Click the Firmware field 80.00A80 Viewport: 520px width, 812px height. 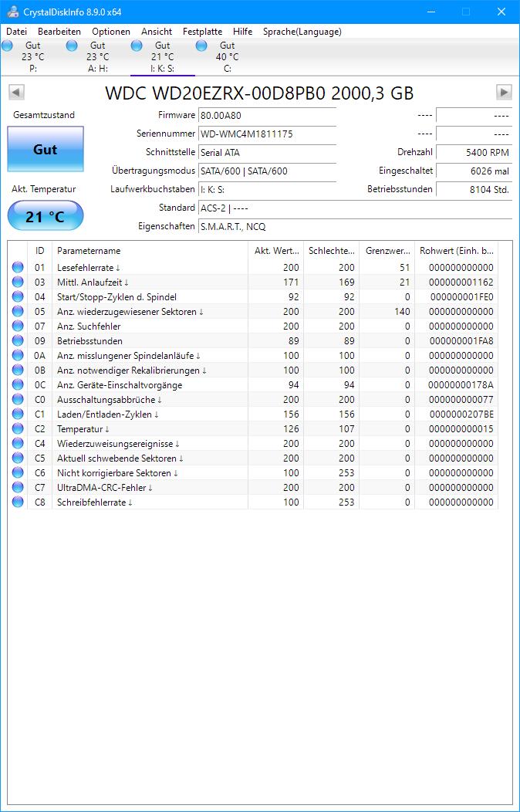268,116
